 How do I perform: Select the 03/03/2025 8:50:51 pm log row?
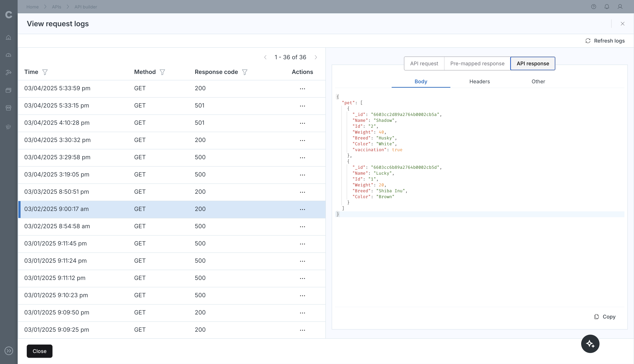[x=172, y=192]
